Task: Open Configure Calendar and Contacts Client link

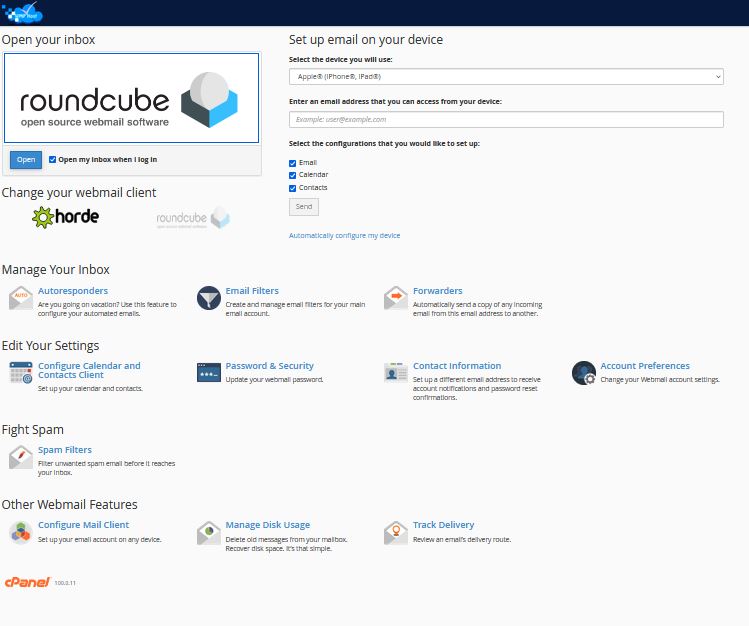Action: coord(89,370)
